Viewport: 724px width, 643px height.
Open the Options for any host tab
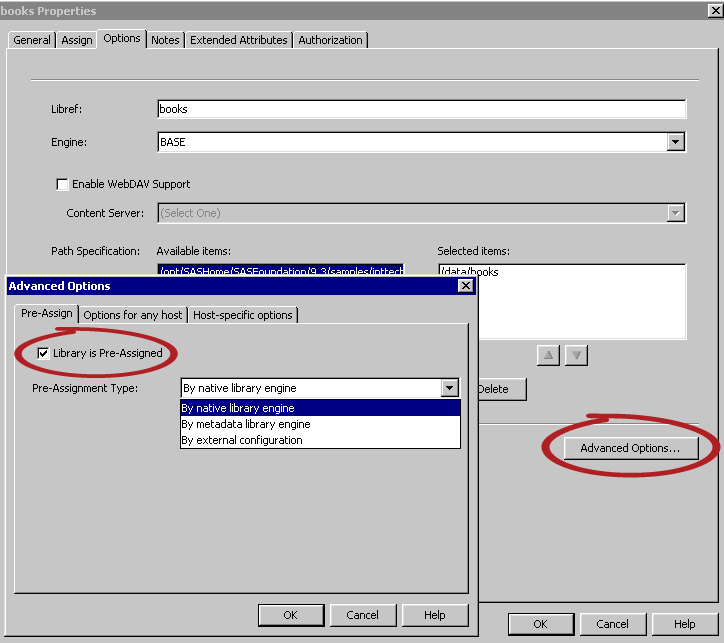[x=133, y=315]
